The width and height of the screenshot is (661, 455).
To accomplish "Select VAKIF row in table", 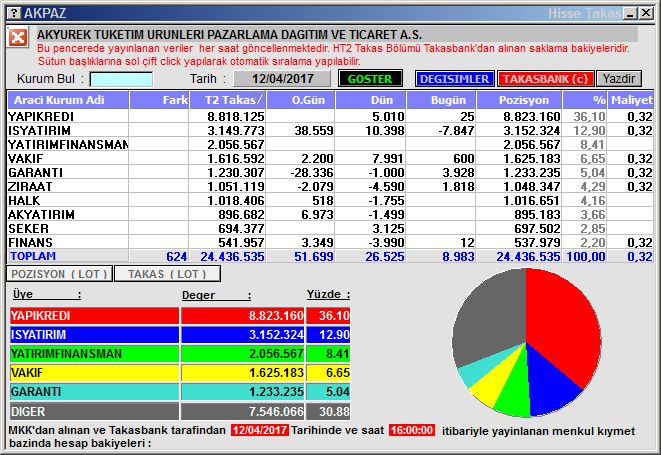I will (x=330, y=158).
